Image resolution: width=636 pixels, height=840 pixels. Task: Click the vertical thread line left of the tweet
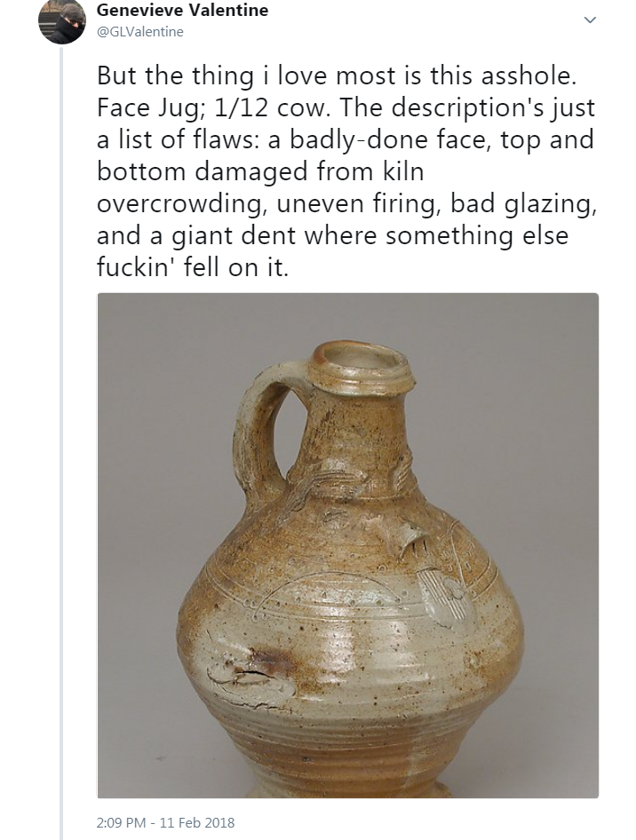tap(60, 444)
